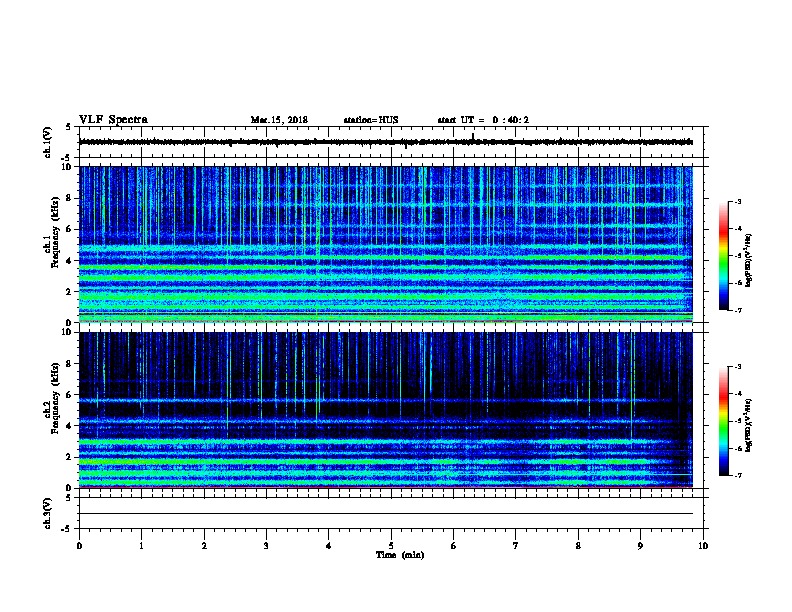Image resolution: width=792 pixels, height=612 pixels.
Task: Click the "ch.1(V)" waveform axis label
Action: [x=47, y=142]
